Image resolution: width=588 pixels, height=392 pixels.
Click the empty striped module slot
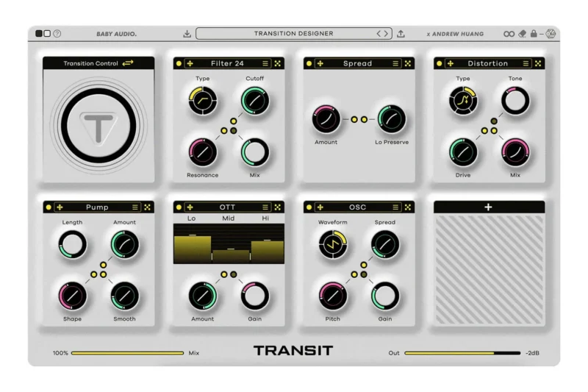tap(490, 269)
